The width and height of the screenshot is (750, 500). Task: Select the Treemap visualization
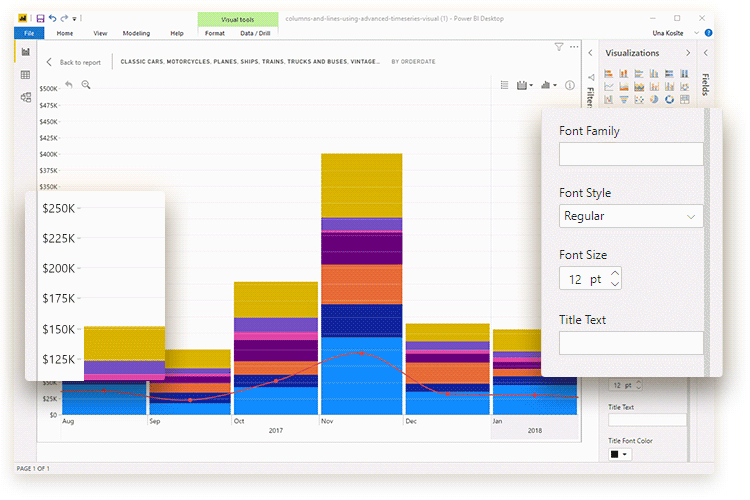685,99
